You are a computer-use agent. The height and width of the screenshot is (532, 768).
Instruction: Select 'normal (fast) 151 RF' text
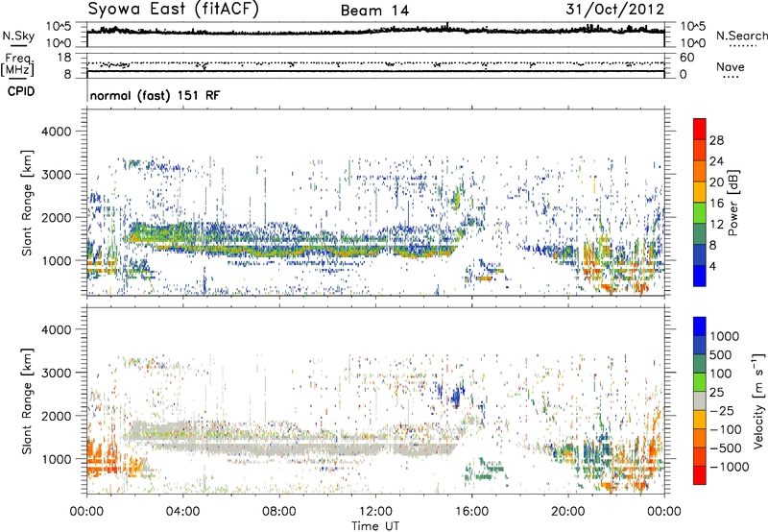tap(155, 95)
